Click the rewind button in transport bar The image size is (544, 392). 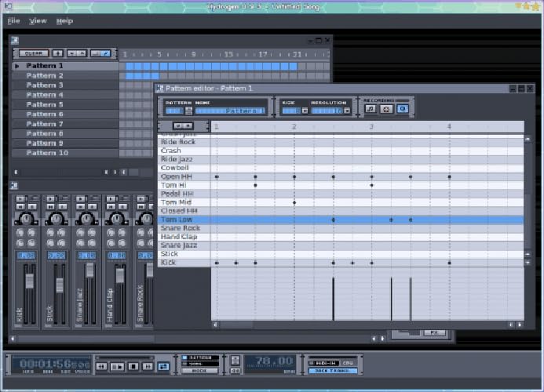pyautogui.click(x=101, y=366)
